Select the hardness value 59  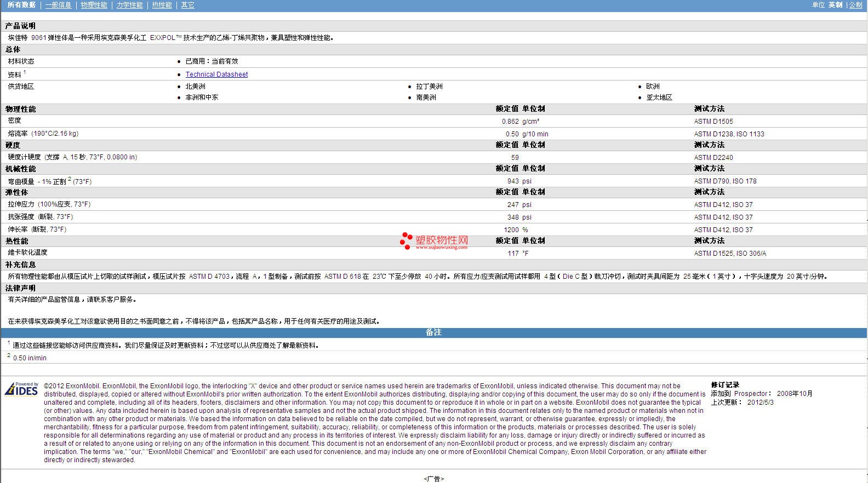pyautogui.click(x=515, y=158)
